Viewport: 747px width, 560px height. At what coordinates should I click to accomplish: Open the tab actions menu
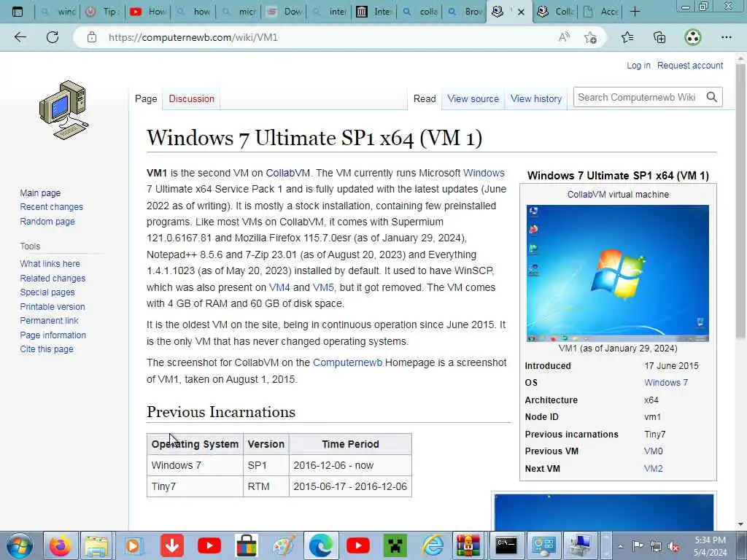click(x=18, y=12)
